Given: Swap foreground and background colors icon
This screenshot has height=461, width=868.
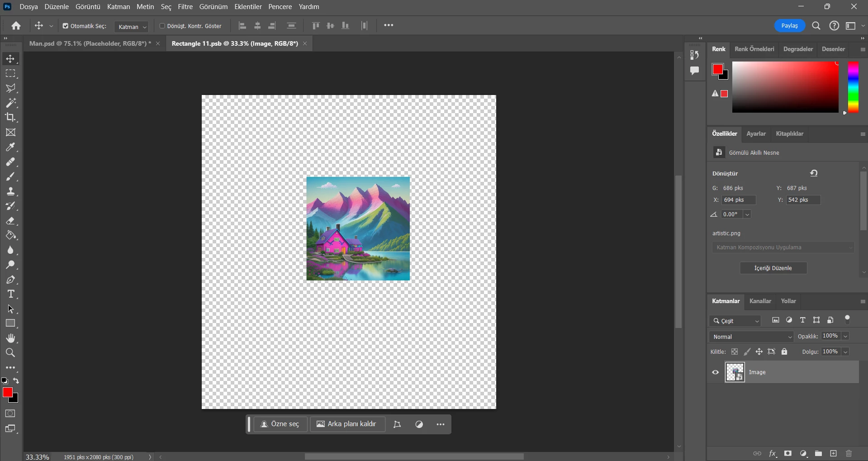Looking at the screenshot, I should pyautogui.click(x=16, y=381).
